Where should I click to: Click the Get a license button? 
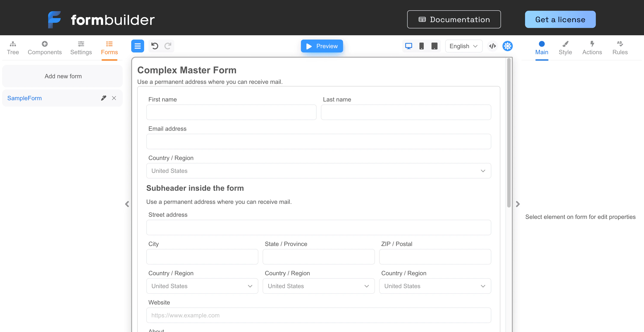click(x=560, y=19)
